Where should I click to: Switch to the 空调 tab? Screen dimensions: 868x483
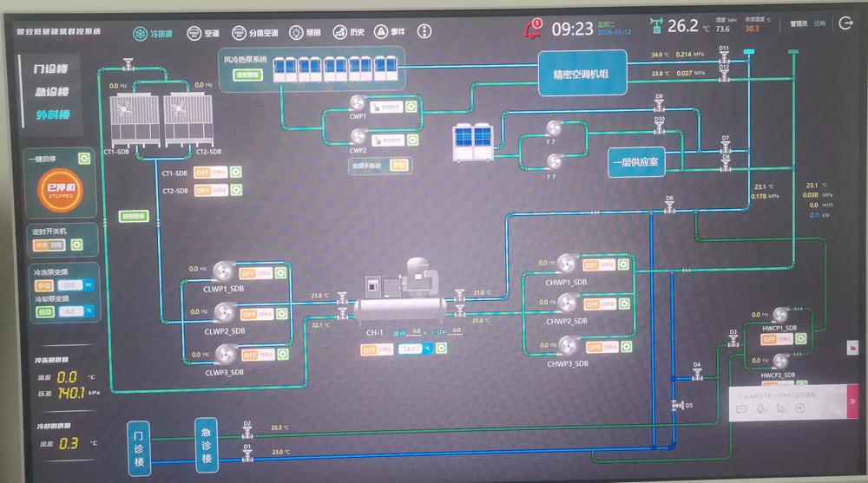point(203,33)
